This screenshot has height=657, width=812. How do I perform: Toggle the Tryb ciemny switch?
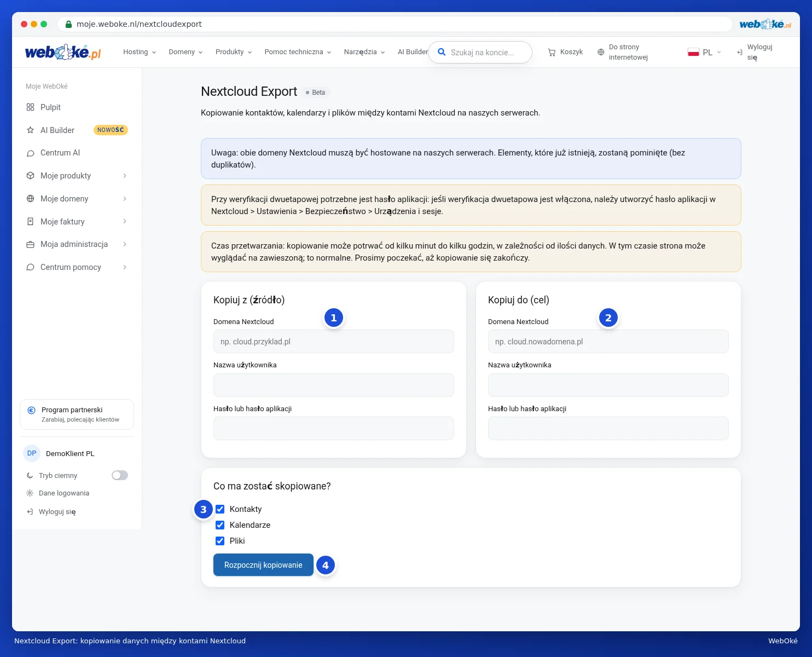click(x=120, y=475)
